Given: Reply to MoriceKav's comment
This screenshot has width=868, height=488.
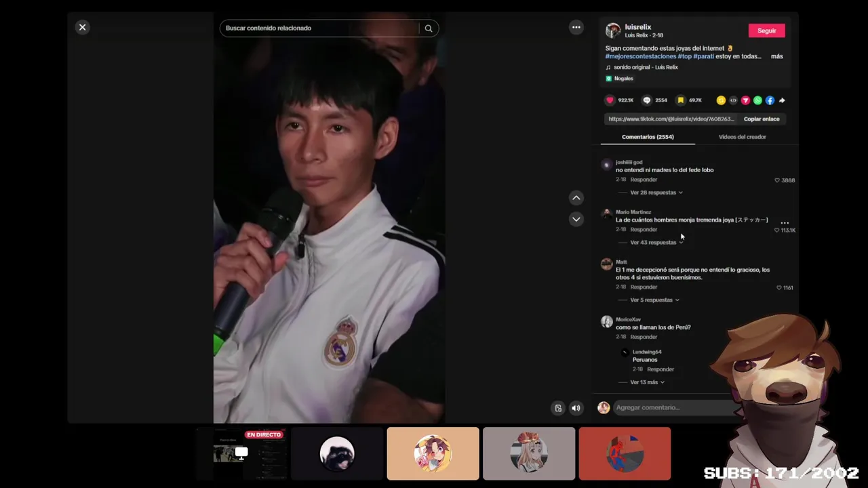Looking at the screenshot, I should [x=644, y=337].
